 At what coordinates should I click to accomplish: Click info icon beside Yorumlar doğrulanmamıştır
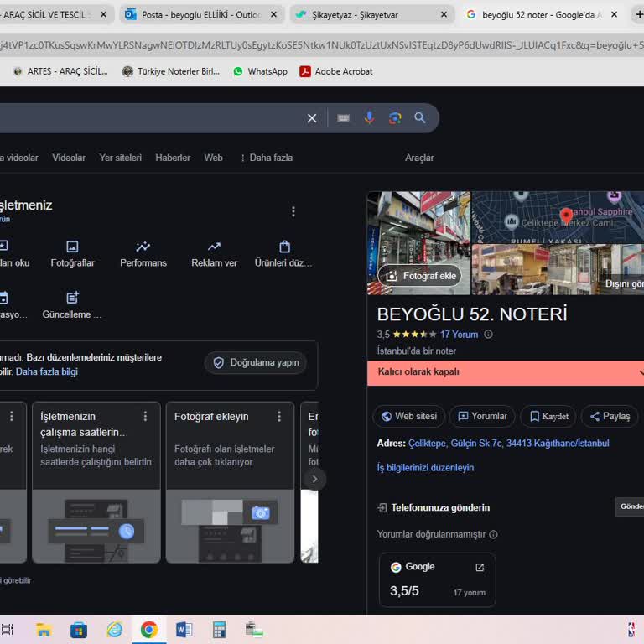point(494,534)
